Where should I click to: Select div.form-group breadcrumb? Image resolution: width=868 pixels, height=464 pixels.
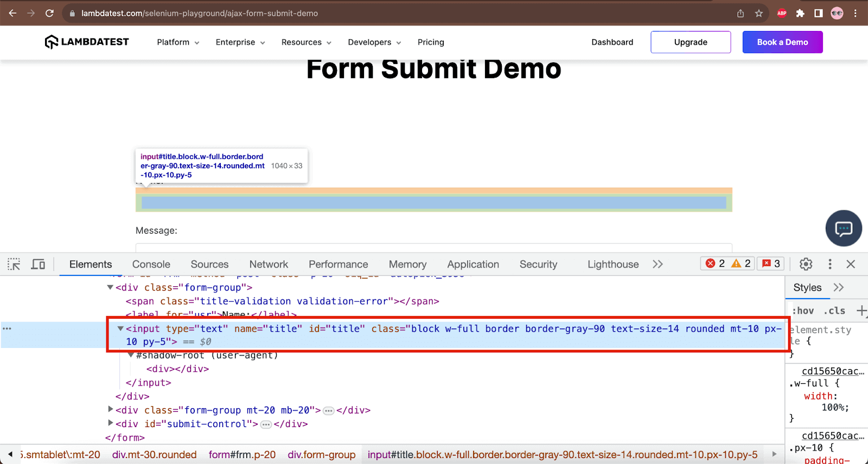322,455
